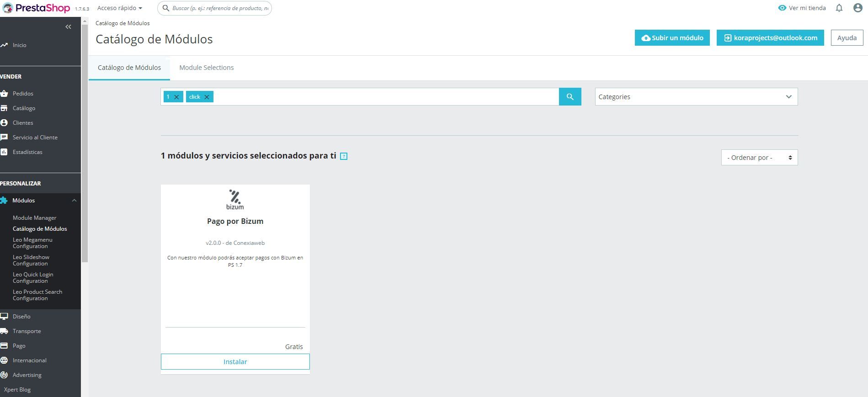868x397 pixels.
Task: Click the Estadísticas chart icon
Action: [4, 152]
